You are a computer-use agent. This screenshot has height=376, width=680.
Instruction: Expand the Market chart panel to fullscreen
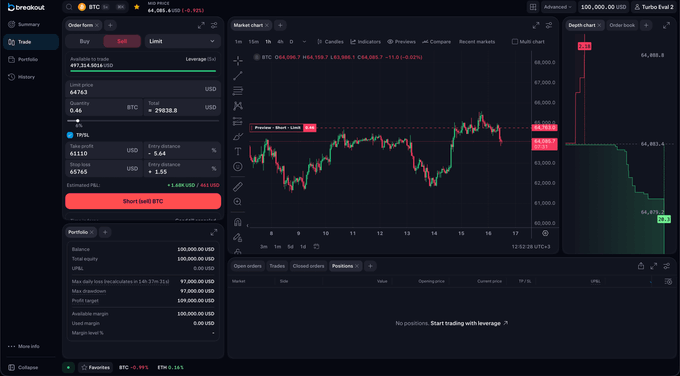pos(536,26)
